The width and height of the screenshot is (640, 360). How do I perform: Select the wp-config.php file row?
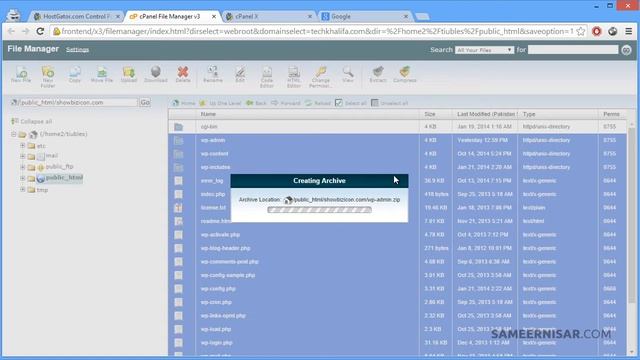click(397, 289)
